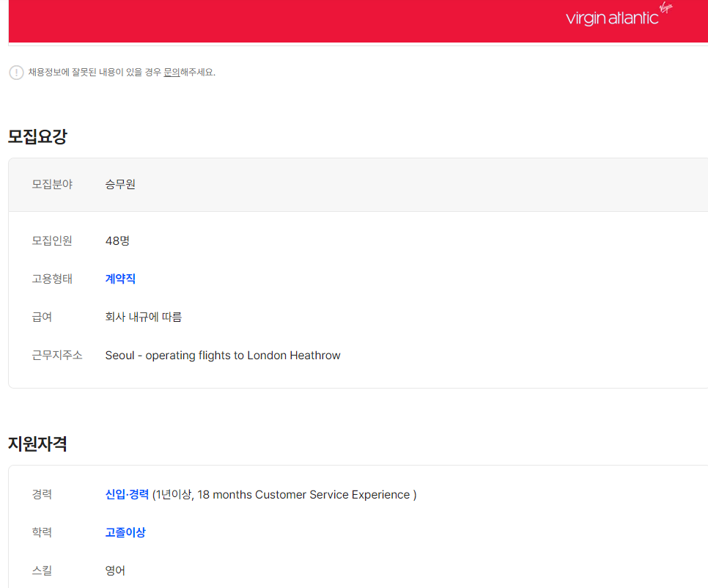Click the 모집분야 row label
This screenshot has height=588, width=708.
point(52,184)
